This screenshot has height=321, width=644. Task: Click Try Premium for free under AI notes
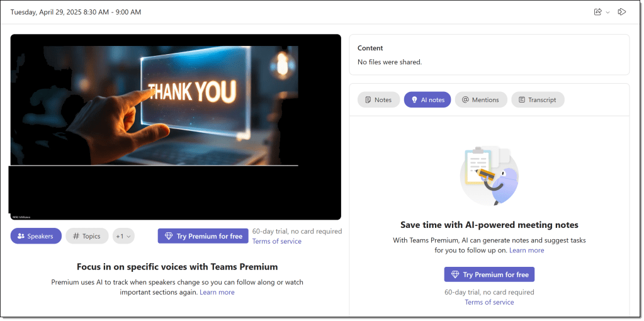tap(489, 274)
